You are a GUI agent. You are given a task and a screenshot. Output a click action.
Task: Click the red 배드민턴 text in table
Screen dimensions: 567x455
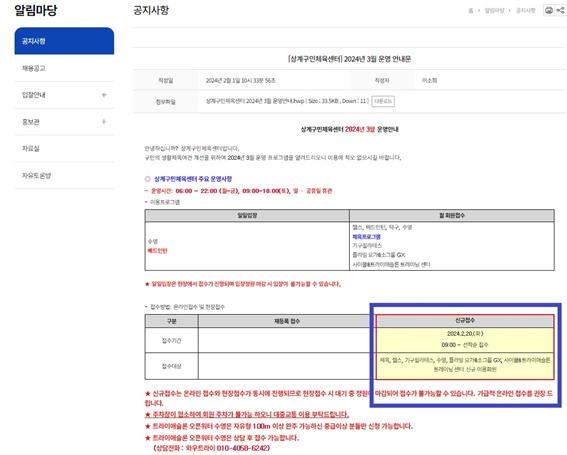coord(157,251)
